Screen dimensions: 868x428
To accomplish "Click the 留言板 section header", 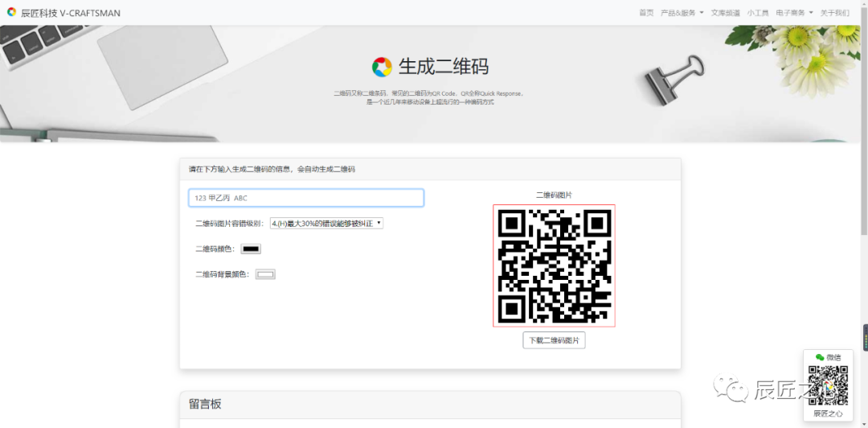I will [x=205, y=404].
